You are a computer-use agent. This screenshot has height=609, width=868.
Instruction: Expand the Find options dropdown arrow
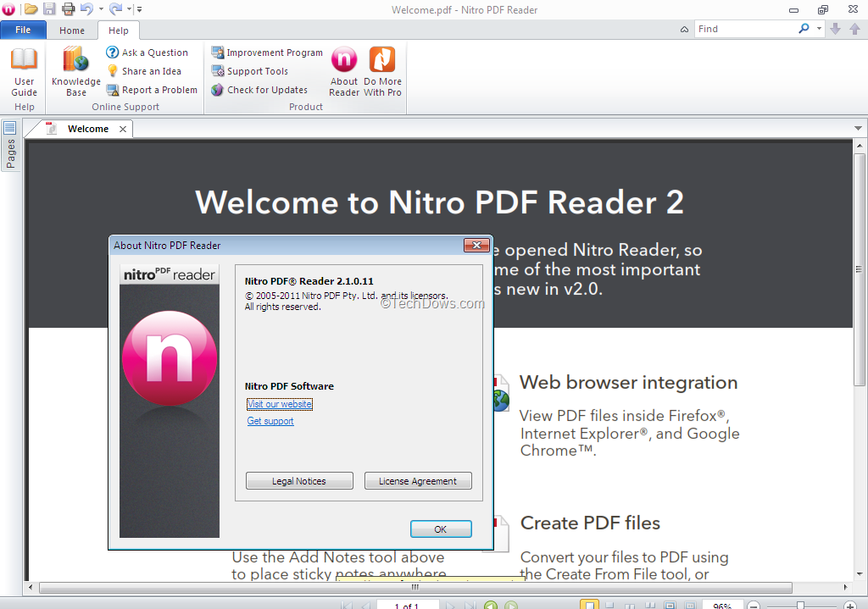pyautogui.click(x=819, y=29)
